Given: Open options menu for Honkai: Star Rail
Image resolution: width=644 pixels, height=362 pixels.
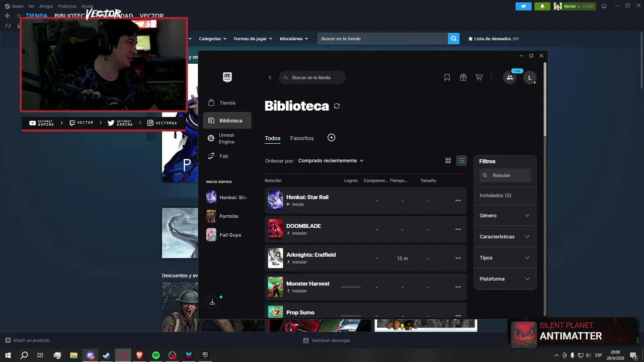Looking at the screenshot, I should (458, 201).
